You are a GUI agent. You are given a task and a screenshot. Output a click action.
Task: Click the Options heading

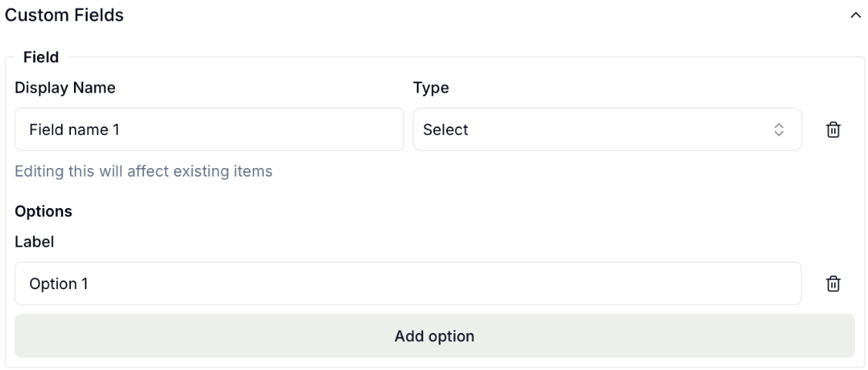coord(43,211)
